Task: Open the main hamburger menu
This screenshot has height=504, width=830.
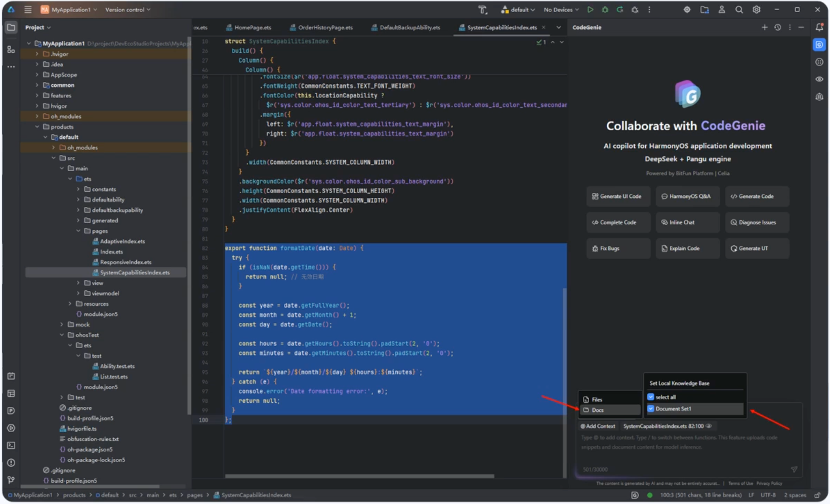Action: coord(28,10)
